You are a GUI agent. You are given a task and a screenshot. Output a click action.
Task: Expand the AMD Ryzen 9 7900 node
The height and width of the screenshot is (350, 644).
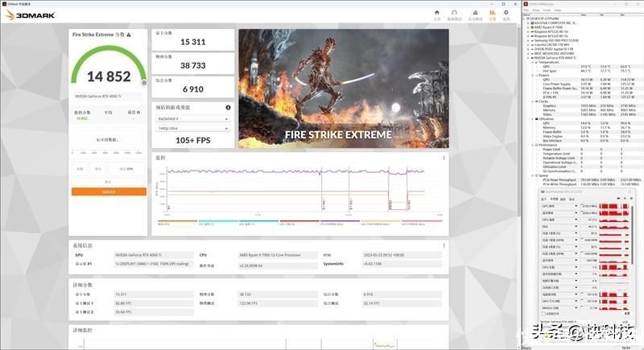point(529,27)
